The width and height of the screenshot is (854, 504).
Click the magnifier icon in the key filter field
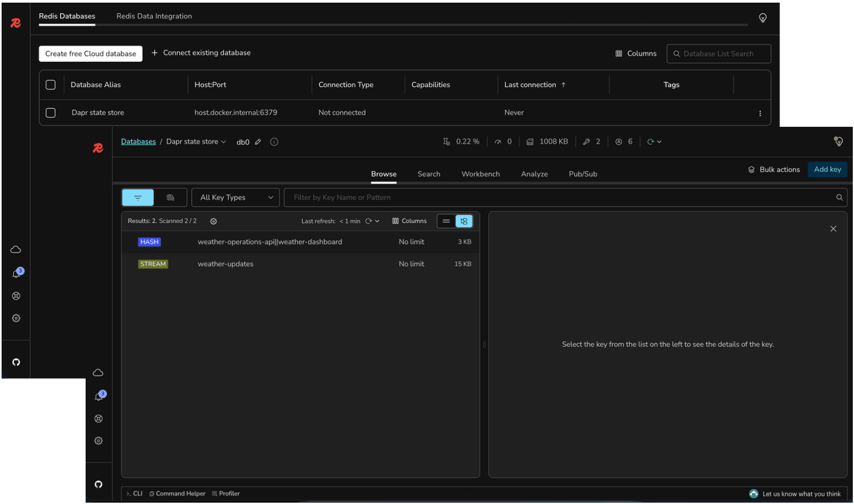(839, 198)
